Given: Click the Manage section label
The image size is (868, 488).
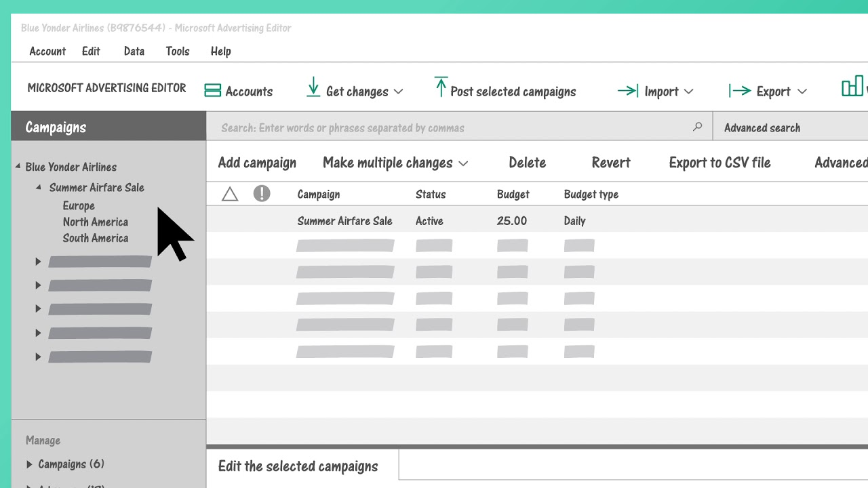Looking at the screenshot, I should click(x=43, y=441).
